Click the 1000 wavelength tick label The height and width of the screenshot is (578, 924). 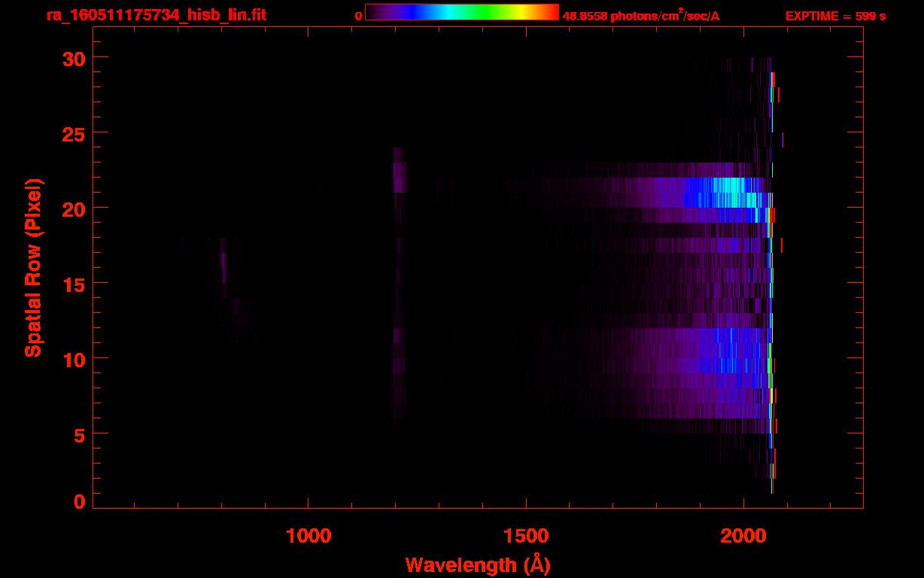point(309,536)
